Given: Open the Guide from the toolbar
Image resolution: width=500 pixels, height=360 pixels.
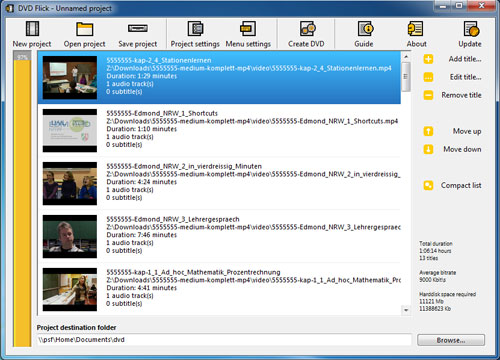Looking at the screenshot, I should (x=364, y=34).
